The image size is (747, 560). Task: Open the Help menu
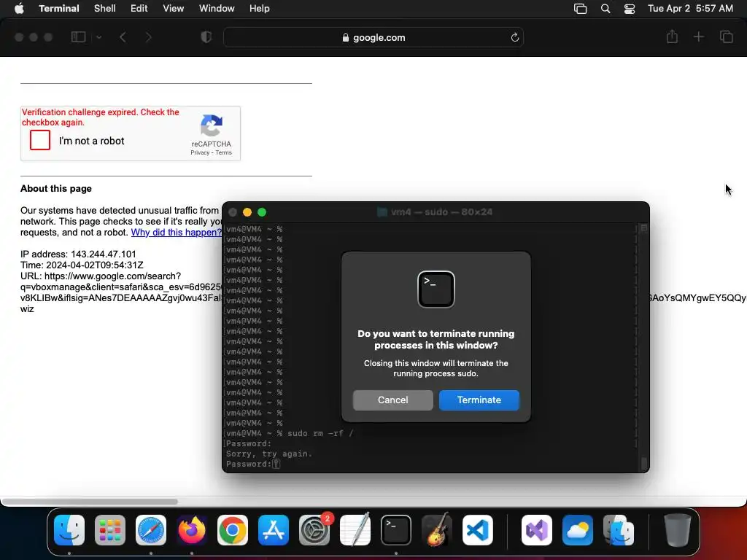pyautogui.click(x=259, y=9)
